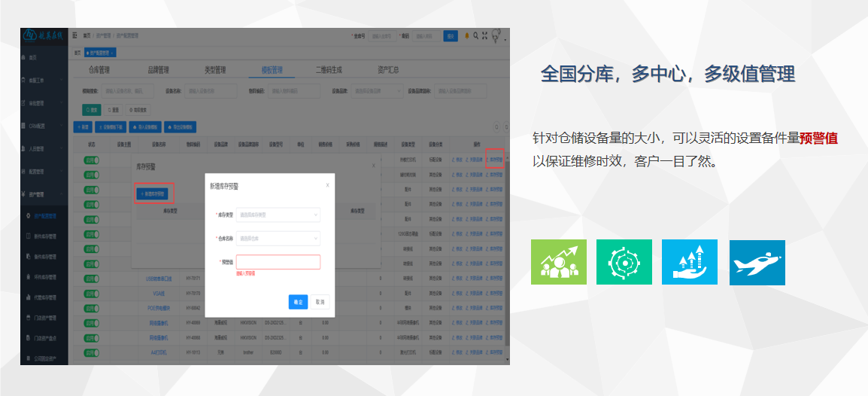This screenshot has height=396, width=868.
Task: Switch to the 二维码生成 tab
Action: (x=329, y=70)
